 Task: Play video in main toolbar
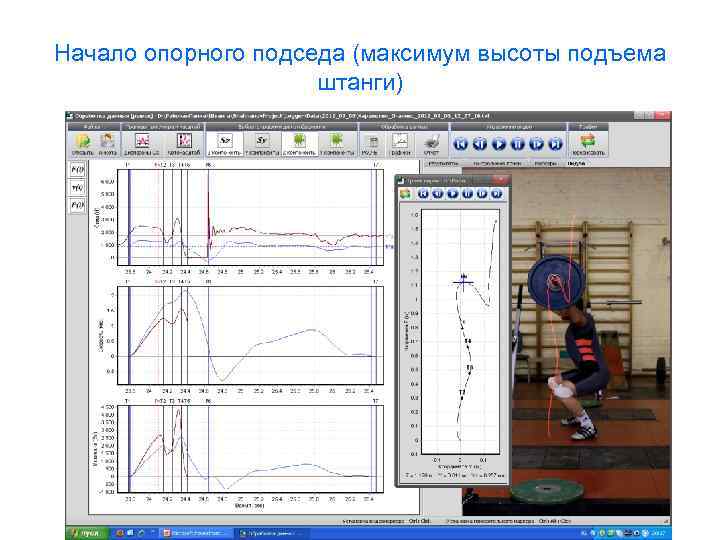click(499, 144)
